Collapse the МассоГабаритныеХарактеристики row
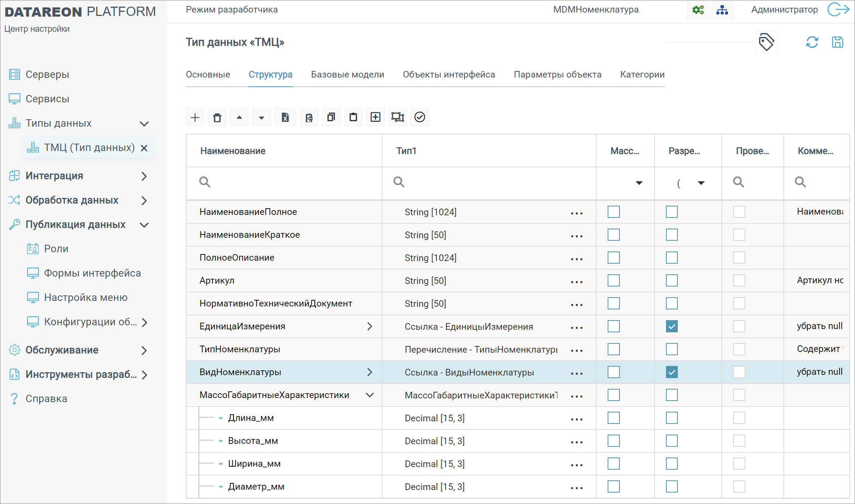 click(370, 395)
